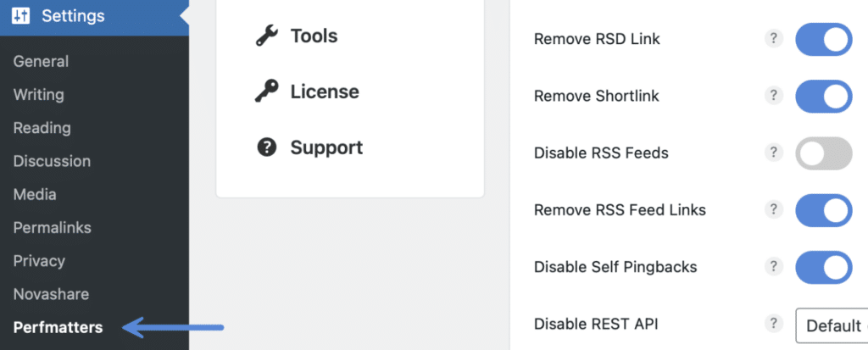Show help for Disable Self Pingbacks
This screenshot has height=350, width=868.
773,266
